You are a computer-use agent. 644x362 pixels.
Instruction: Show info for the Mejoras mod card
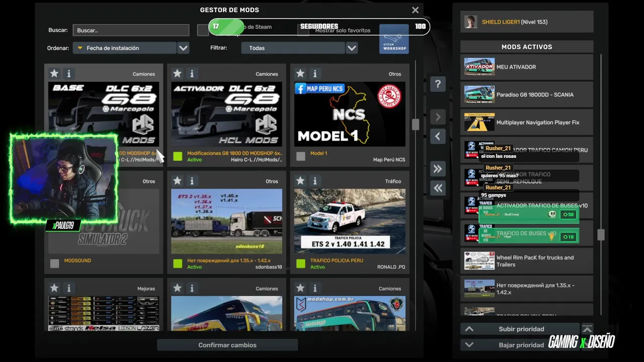(69, 288)
